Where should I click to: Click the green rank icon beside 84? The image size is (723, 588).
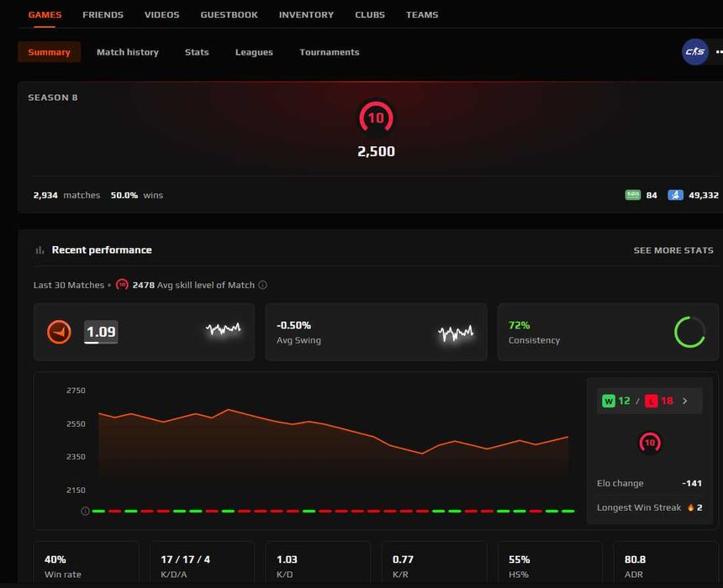632,195
